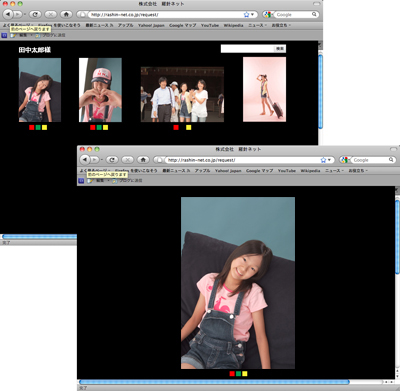The width and height of the screenshot is (400, 391).
Task: Open address history dropdown in the front window
Action: tap(329, 160)
